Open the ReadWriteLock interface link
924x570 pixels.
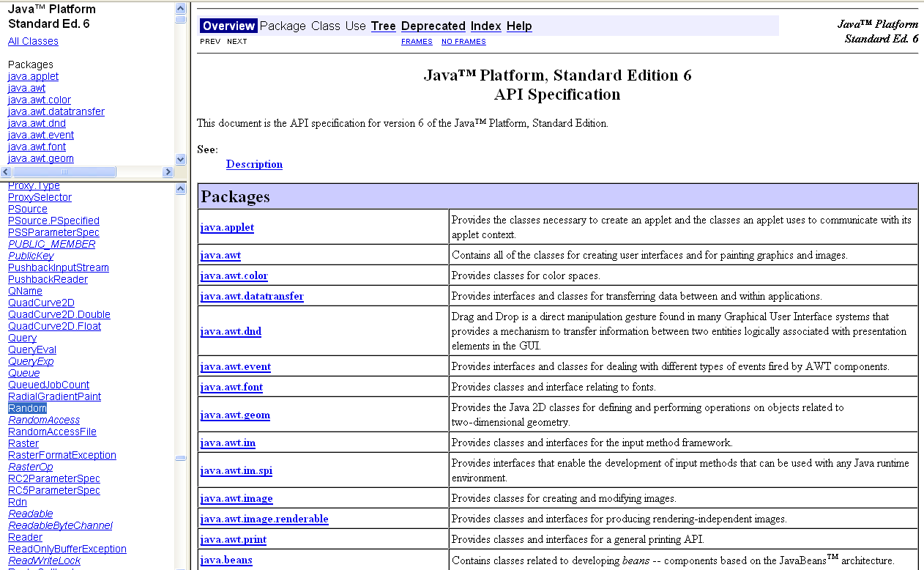[x=45, y=560]
